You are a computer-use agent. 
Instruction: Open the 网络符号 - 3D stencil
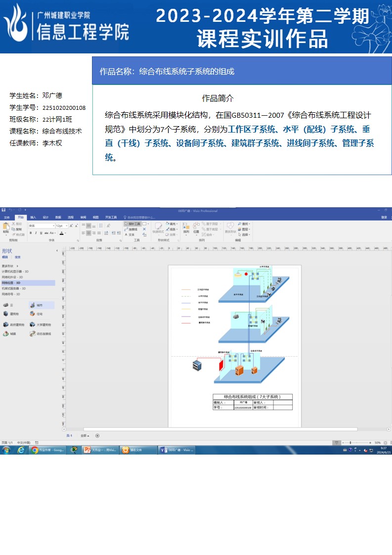11,294
